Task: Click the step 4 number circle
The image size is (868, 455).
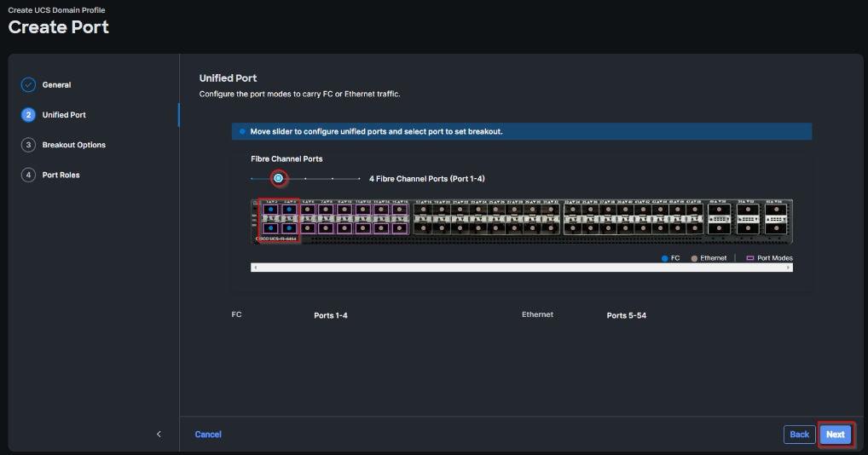Action: coord(28,175)
